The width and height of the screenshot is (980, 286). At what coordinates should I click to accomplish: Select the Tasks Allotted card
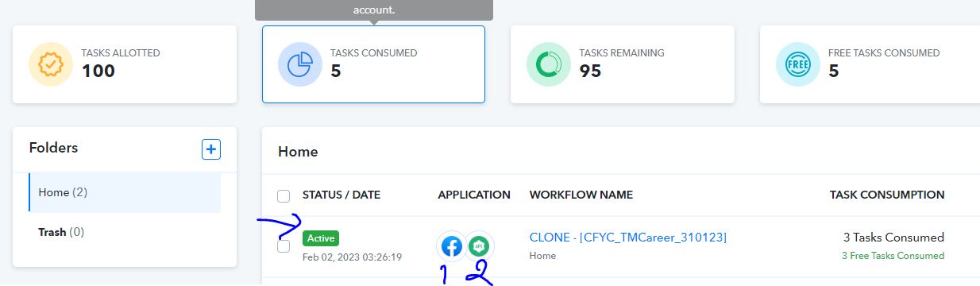coord(125,64)
